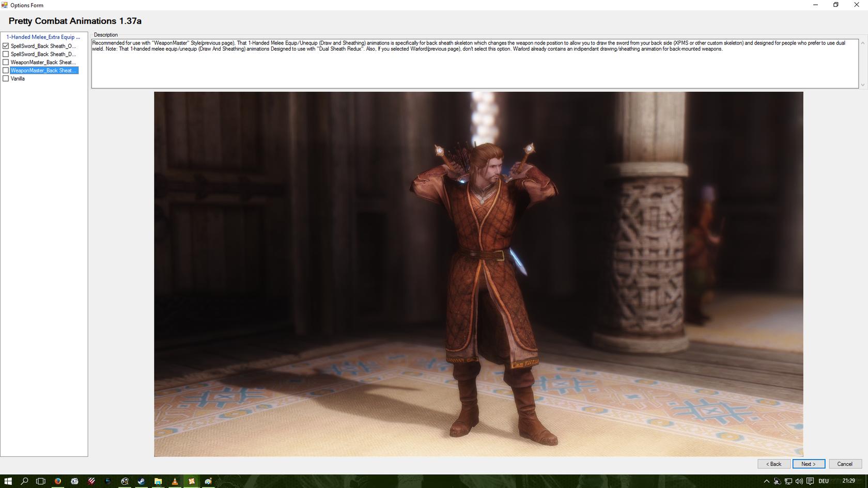Click the Options Form title bar icon
Image resolution: width=868 pixels, height=488 pixels.
click(x=5, y=5)
